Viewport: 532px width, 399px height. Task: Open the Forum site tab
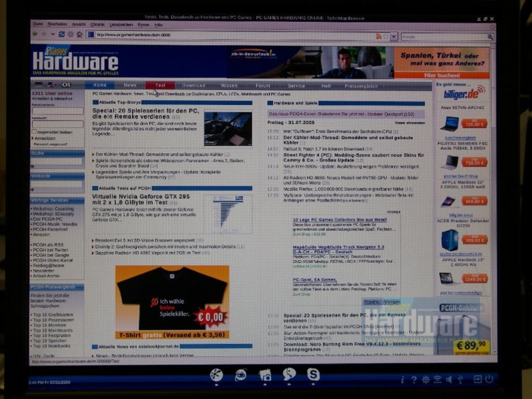click(x=262, y=86)
